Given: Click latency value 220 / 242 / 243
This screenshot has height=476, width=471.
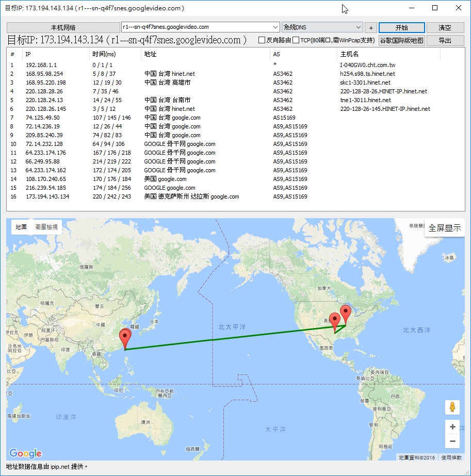Looking at the screenshot, I should tap(112, 196).
